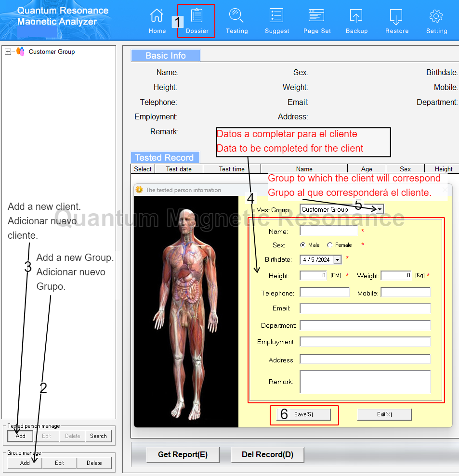
Task: Select the Male radio button
Action: tap(302, 244)
